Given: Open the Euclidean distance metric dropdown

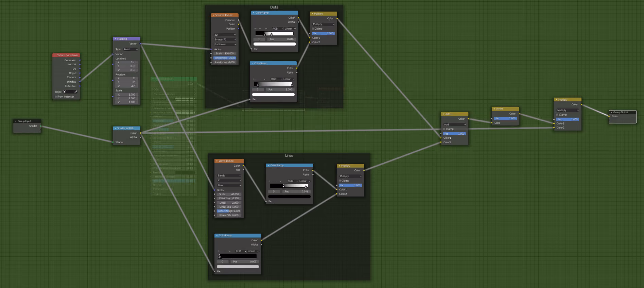Looking at the screenshot, I should click(225, 44).
